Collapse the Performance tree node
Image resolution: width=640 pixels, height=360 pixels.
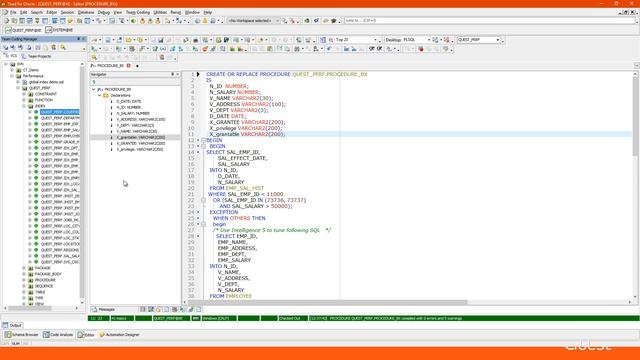click(x=12, y=76)
